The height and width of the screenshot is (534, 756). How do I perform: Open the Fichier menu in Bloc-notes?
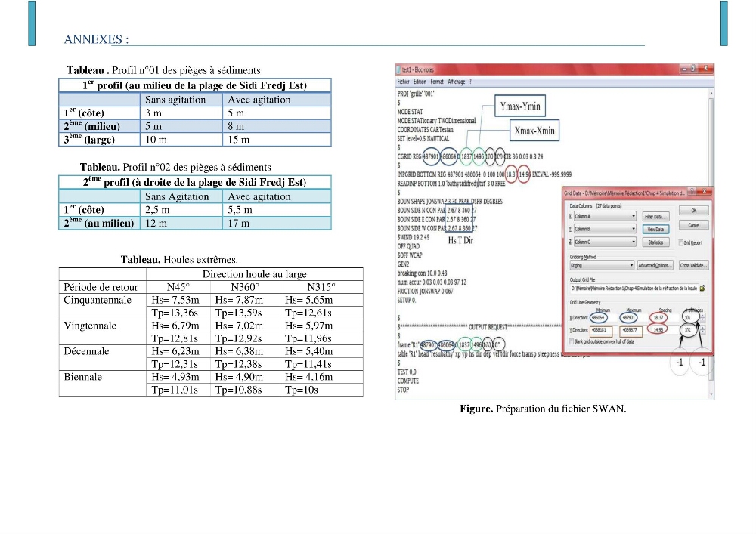403,82
